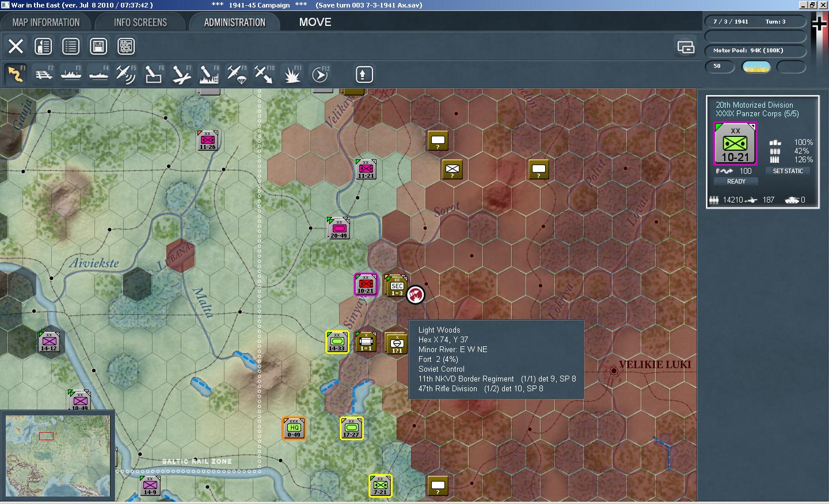Open battle sites display (F11) icon
Screen dimensions: 829x504
(x=292, y=74)
